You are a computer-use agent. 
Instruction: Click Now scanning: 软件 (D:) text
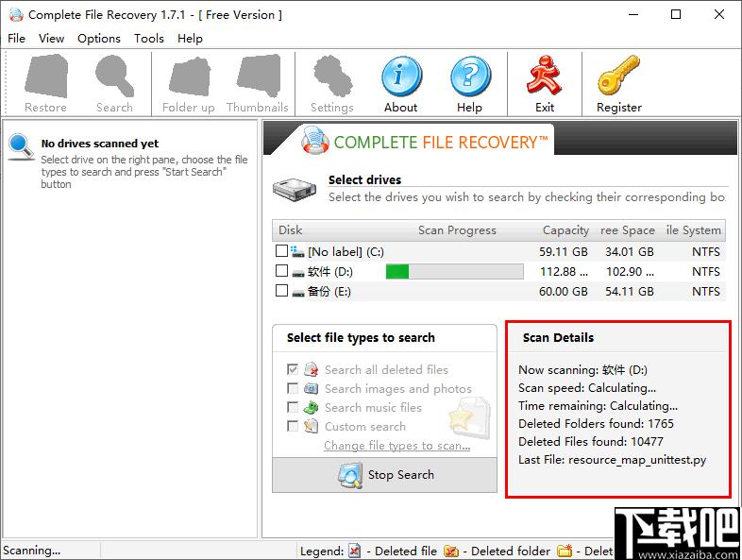(x=583, y=369)
